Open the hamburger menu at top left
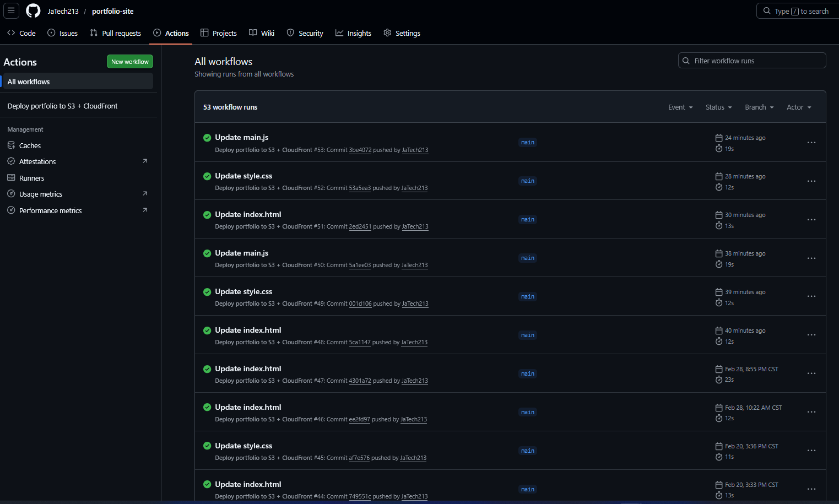 (11, 10)
